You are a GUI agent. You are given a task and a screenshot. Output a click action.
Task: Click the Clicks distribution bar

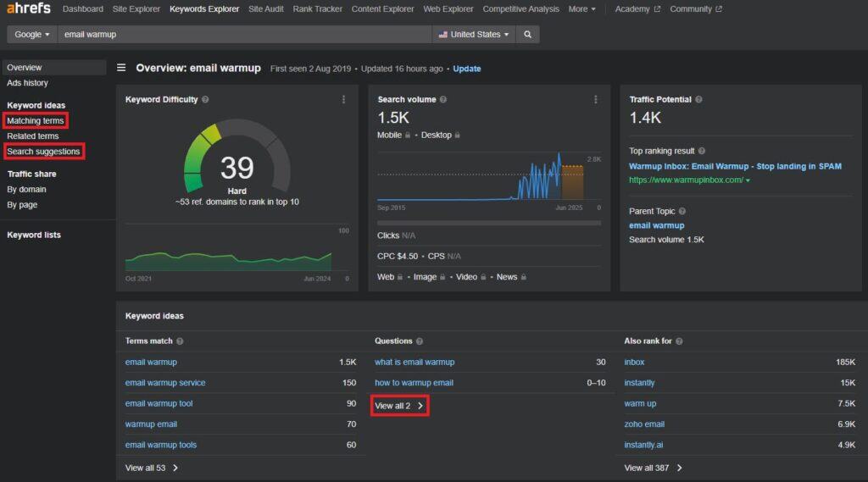pyautogui.click(x=489, y=223)
